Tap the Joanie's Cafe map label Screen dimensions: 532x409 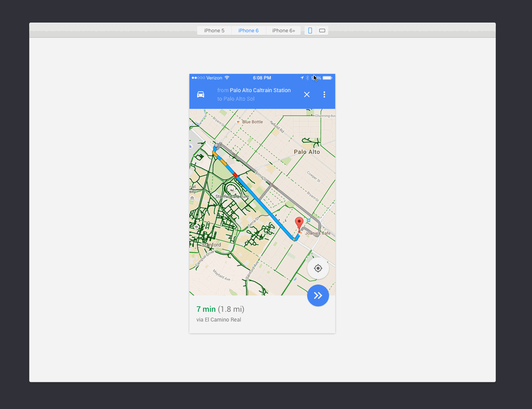point(318,233)
